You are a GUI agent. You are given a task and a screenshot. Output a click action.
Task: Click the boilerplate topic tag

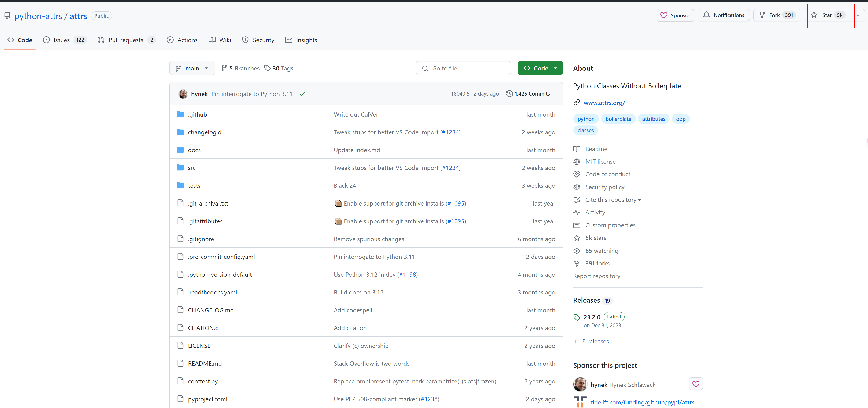click(618, 119)
